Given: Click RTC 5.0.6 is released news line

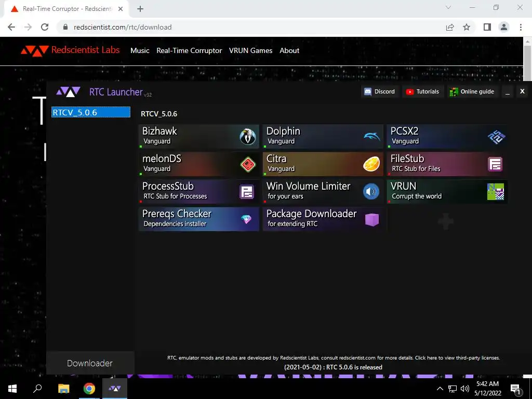Looking at the screenshot, I should 333,367.
